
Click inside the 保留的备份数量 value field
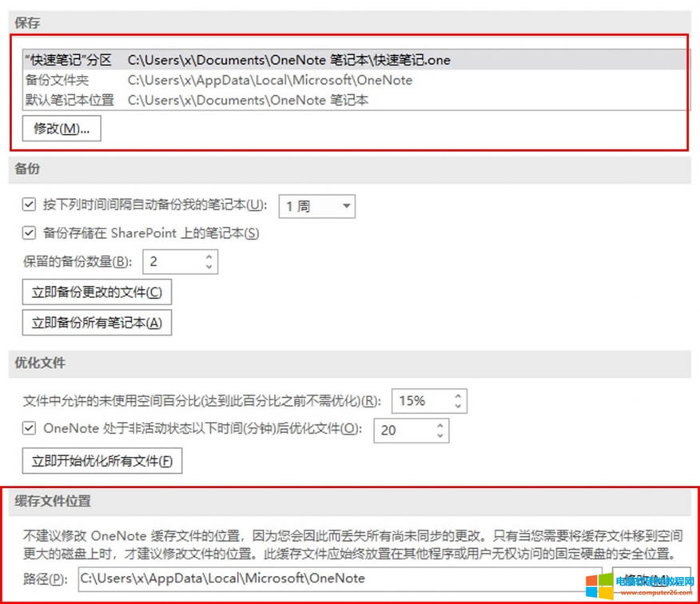click(171, 261)
